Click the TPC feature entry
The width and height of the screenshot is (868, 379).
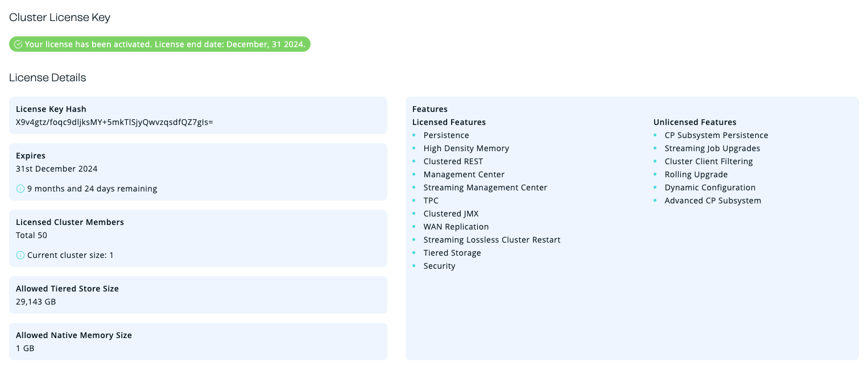pyautogui.click(x=431, y=200)
